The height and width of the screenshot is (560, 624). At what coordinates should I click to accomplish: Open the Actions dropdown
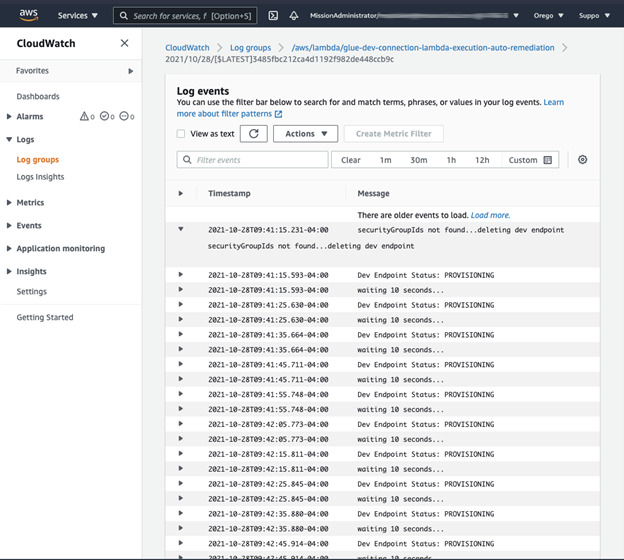pos(305,133)
